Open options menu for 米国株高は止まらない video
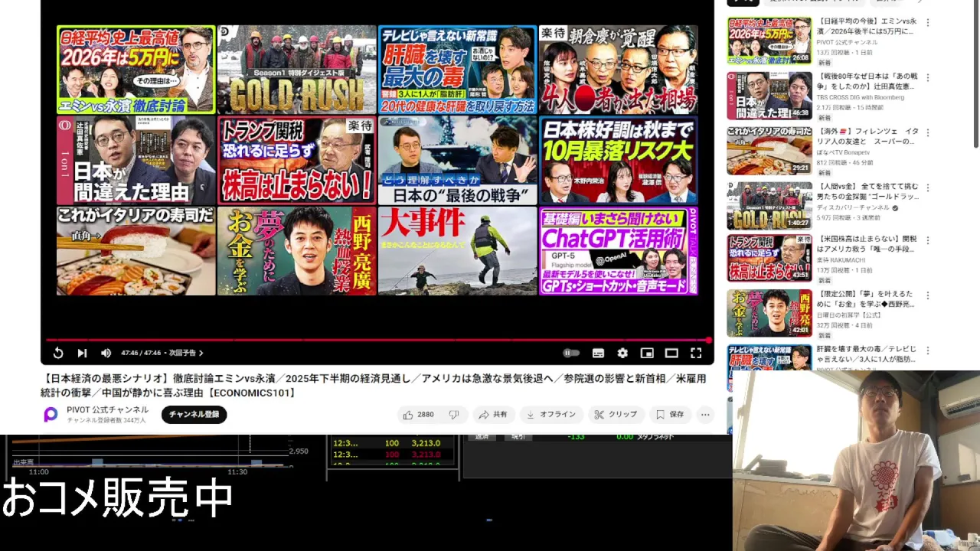The width and height of the screenshot is (980, 551). [x=928, y=240]
